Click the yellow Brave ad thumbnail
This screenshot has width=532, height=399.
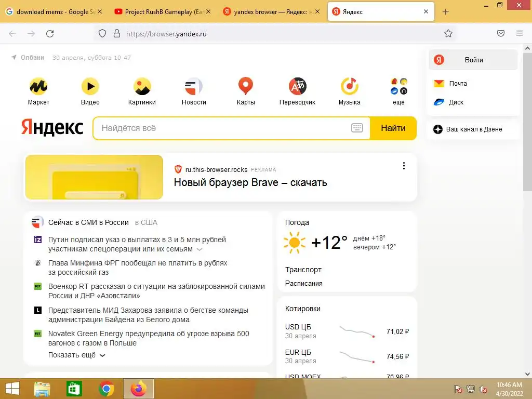[94, 177]
